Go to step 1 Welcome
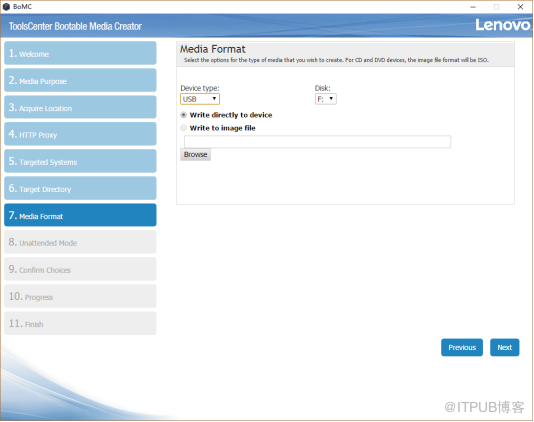 click(80, 53)
